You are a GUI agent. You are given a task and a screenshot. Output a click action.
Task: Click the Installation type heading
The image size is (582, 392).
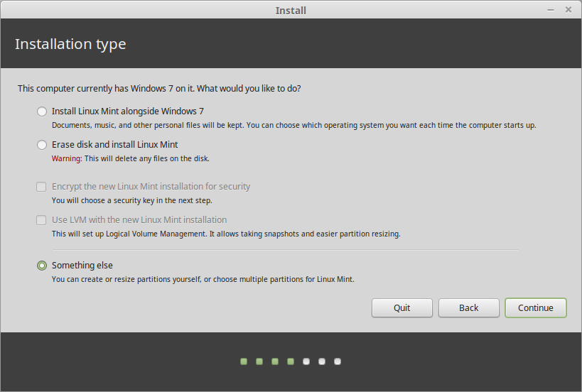[70, 44]
